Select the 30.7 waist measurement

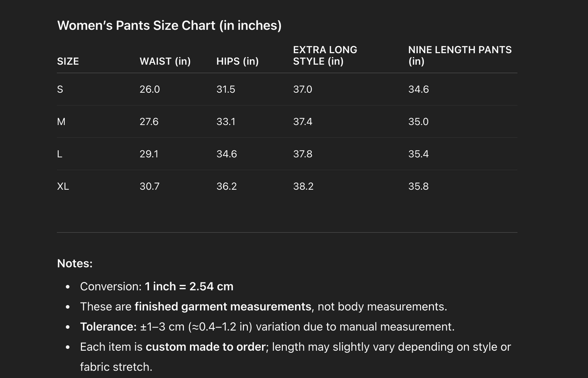(149, 186)
